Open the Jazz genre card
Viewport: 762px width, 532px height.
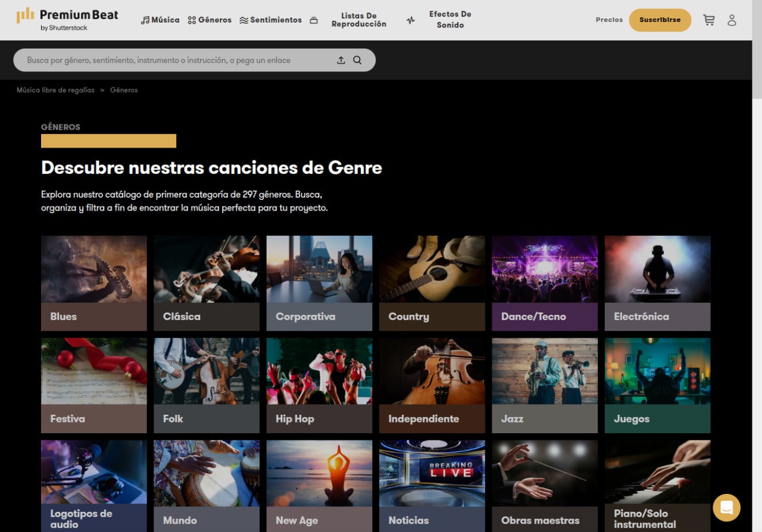[545, 386]
